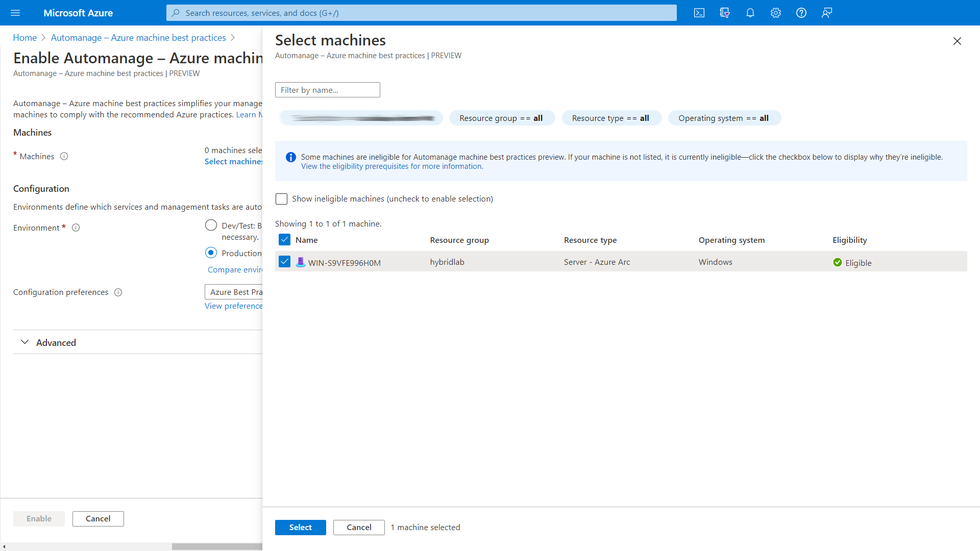Open Cloud Shell from top bar

pyautogui.click(x=699, y=13)
